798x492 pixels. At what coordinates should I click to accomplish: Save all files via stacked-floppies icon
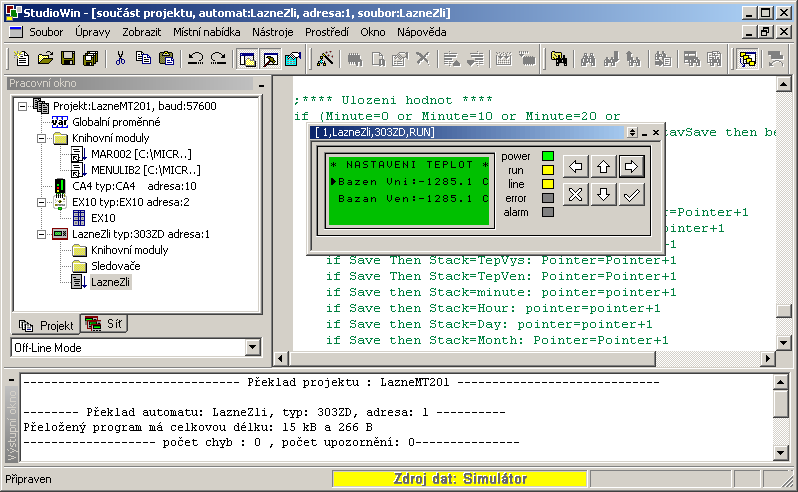pyautogui.click(x=91, y=59)
